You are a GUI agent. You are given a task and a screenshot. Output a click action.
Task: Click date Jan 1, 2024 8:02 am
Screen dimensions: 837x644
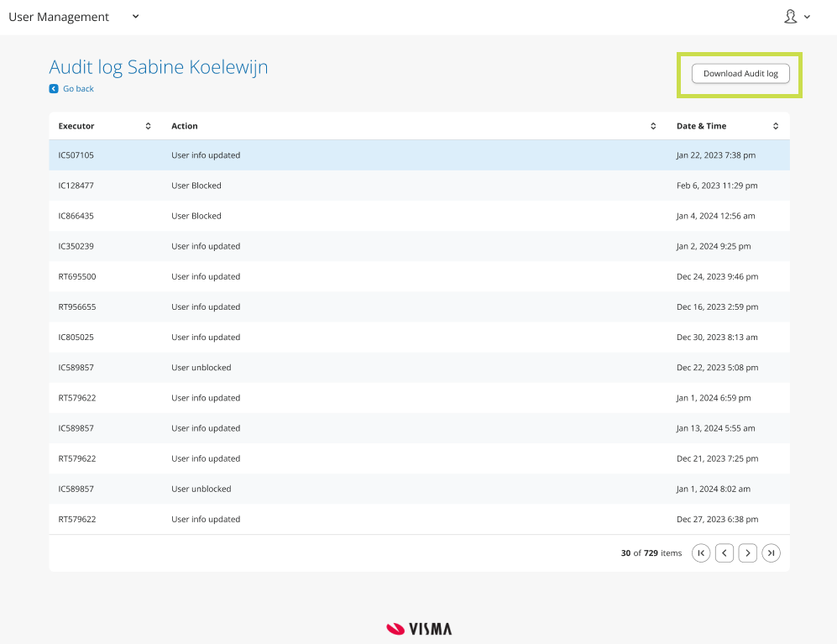point(713,490)
